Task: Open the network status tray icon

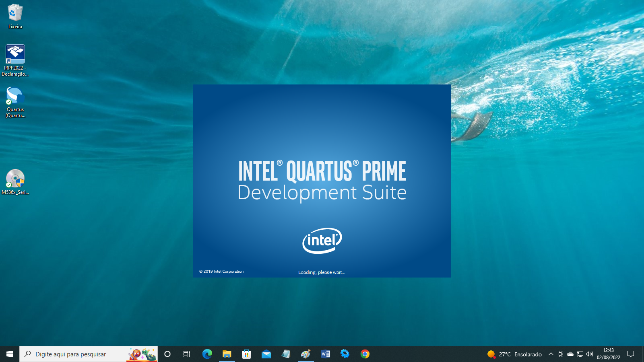Action: (580, 354)
